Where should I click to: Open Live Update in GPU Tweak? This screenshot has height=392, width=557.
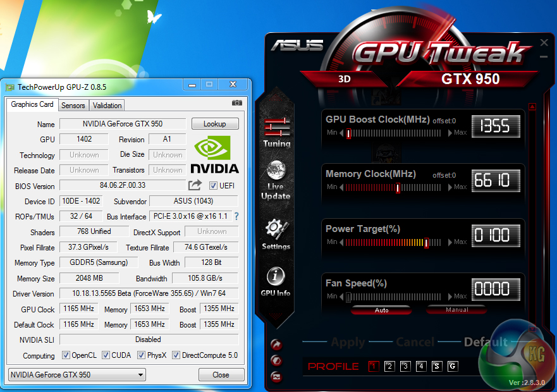[x=276, y=180]
